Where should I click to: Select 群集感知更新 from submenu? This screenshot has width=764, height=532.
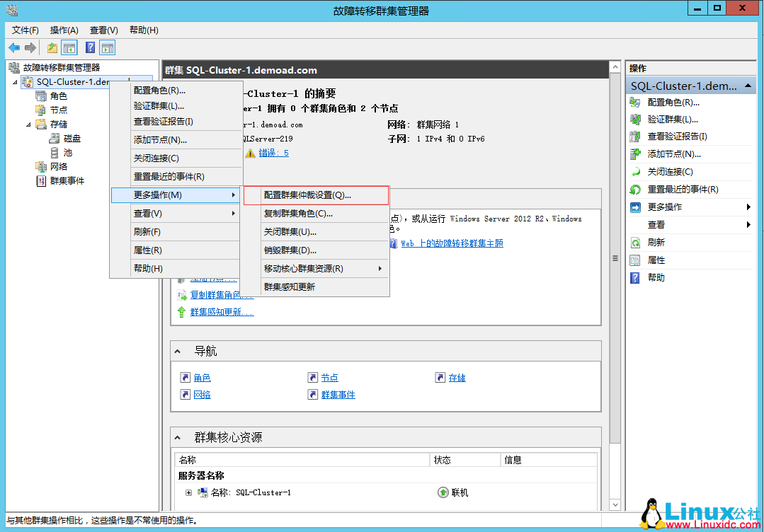click(x=317, y=287)
